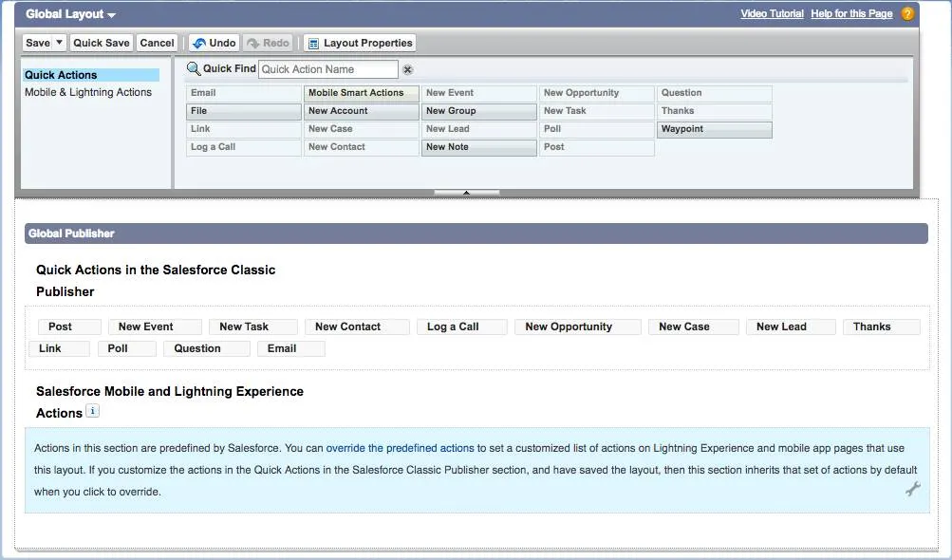Click Post action in Classic Publisher section
The image size is (952, 560).
tap(70, 327)
